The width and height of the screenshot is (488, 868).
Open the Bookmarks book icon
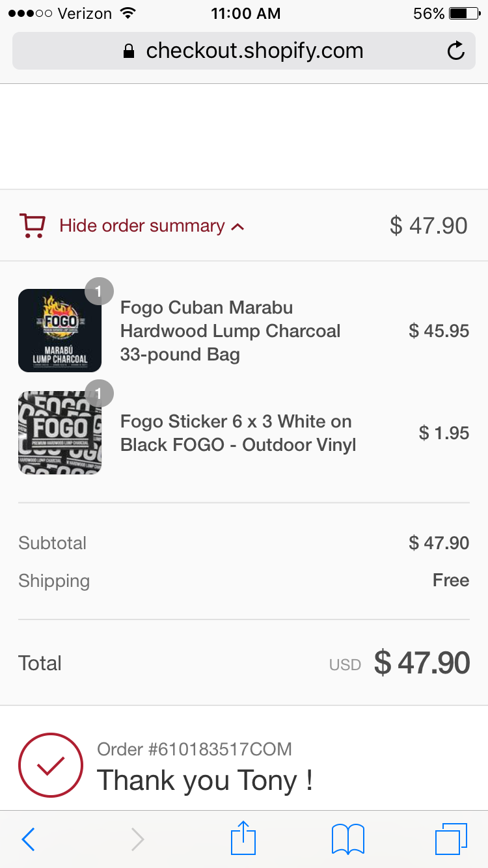pyautogui.click(x=348, y=839)
